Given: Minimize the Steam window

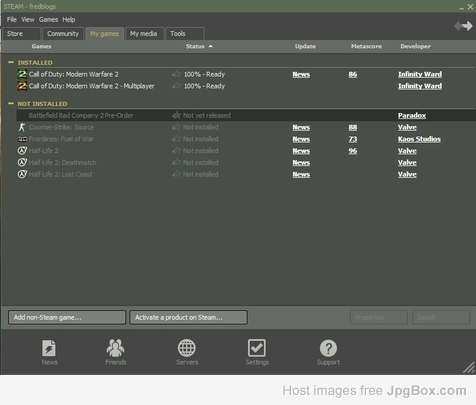Looking at the screenshot, I should point(461,7).
